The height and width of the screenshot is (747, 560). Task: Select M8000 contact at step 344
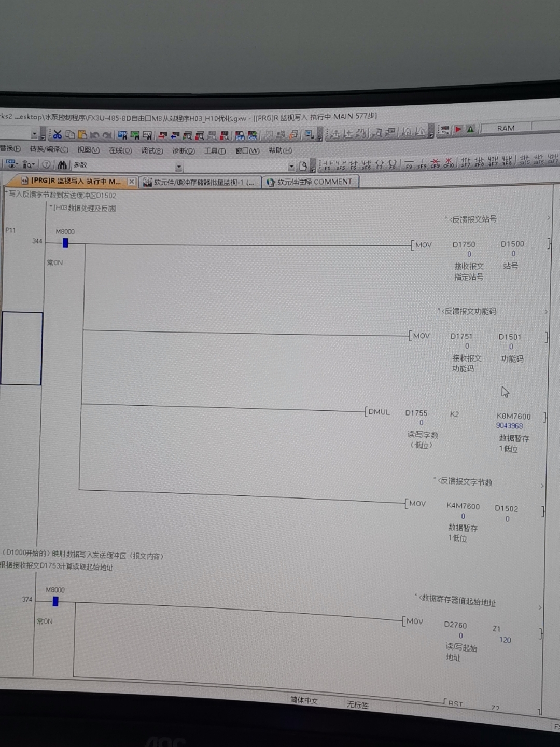[x=65, y=243]
